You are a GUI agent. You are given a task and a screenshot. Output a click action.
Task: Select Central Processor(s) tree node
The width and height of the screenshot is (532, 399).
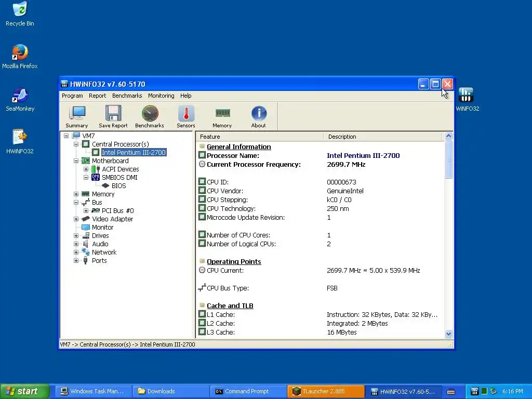tap(120, 144)
